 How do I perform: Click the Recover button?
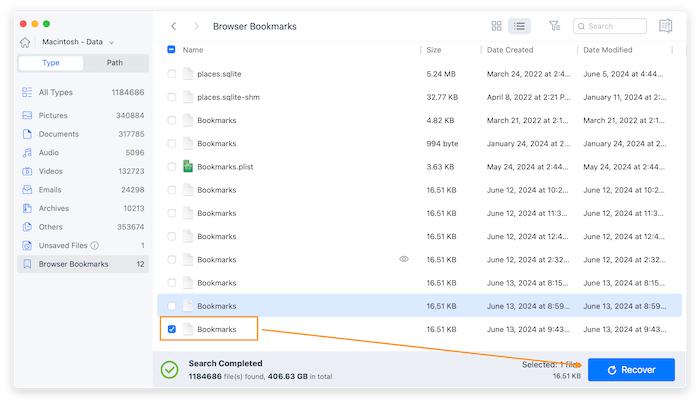(631, 369)
